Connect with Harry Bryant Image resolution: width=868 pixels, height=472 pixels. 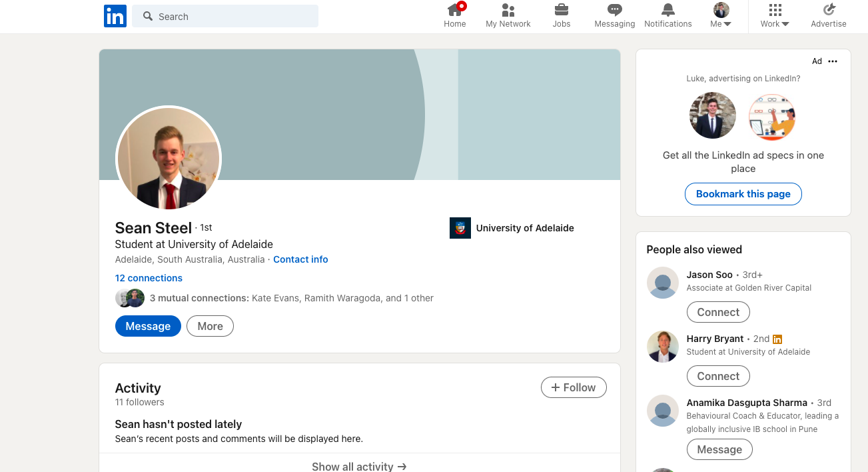(718, 375)
